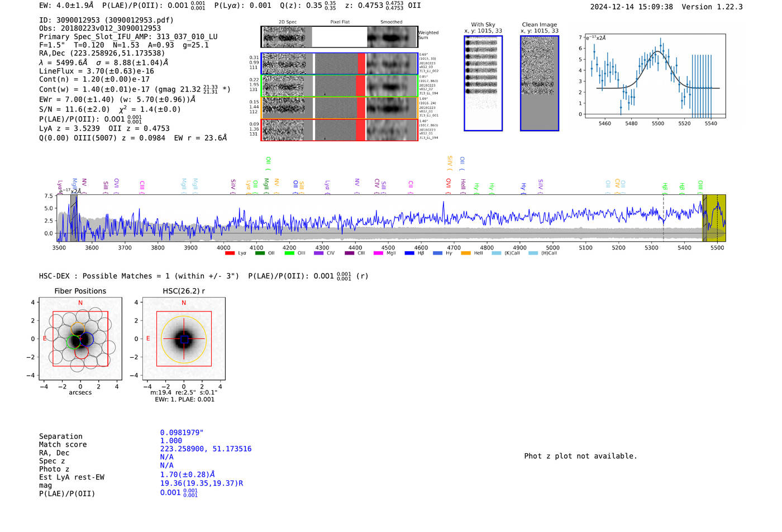Click the blue-bordered fiber 2D spectrum row
The width and height of the screenshot is (782, 532).
point(339,64)
